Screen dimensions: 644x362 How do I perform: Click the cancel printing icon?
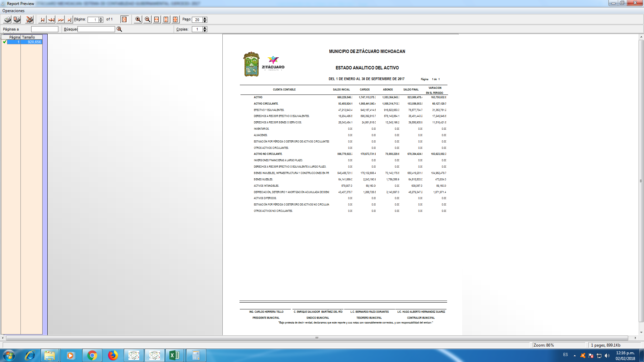pyautogui.click(x=30, y=19)
